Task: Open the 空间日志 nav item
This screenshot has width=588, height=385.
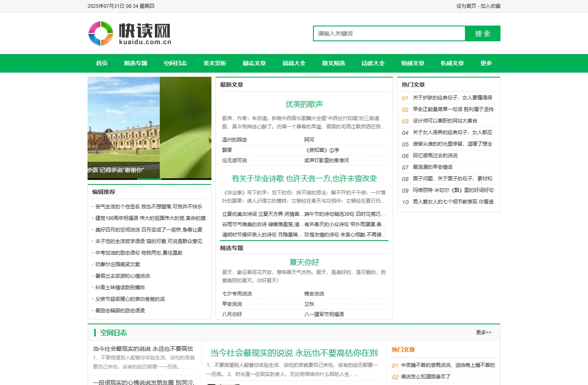Action: click(x=175, y=63)
